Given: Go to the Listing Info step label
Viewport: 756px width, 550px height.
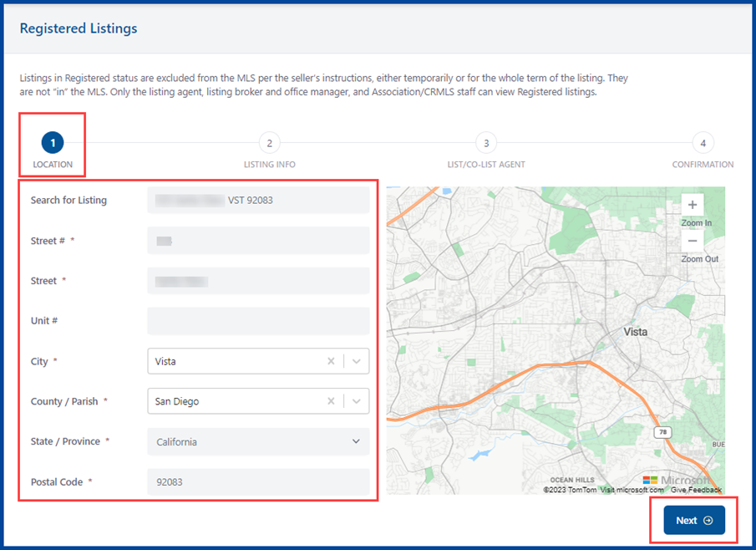Looking at the screenshot, I should pyautogui.click(x=269, y=165).
